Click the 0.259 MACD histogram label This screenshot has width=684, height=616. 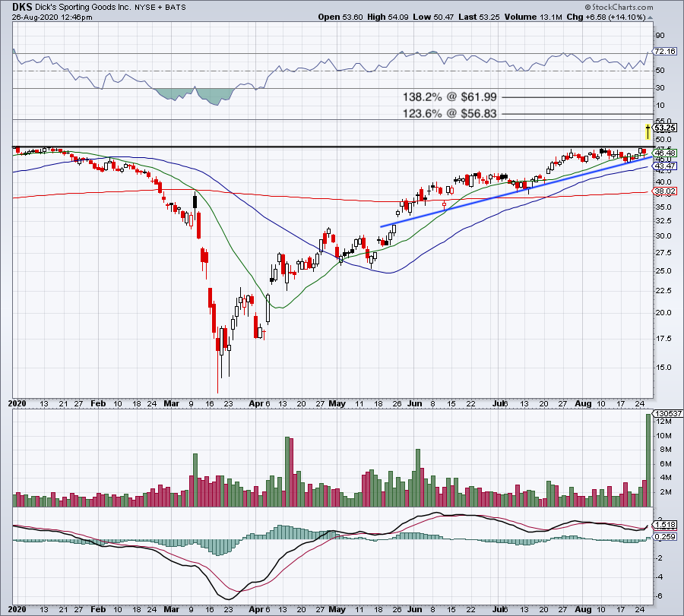coord(665,537)
